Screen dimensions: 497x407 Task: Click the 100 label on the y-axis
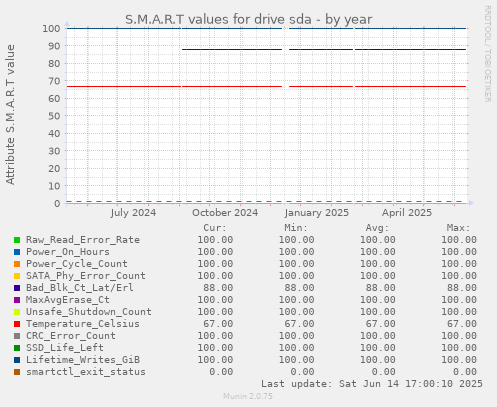tap(51, 28)
